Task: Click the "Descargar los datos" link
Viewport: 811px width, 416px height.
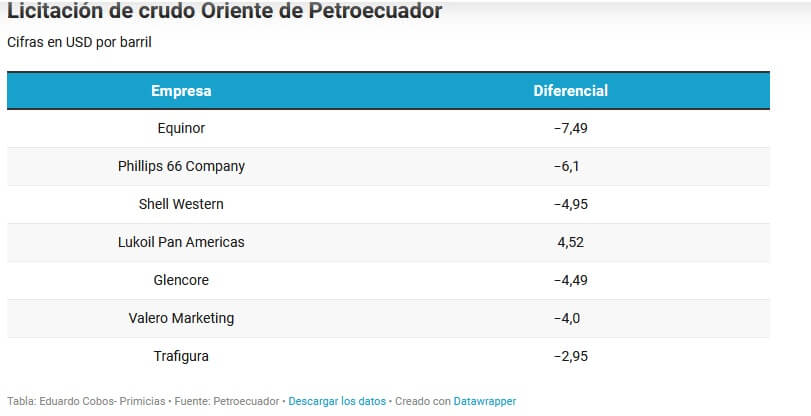Action: tap(337, 401)
